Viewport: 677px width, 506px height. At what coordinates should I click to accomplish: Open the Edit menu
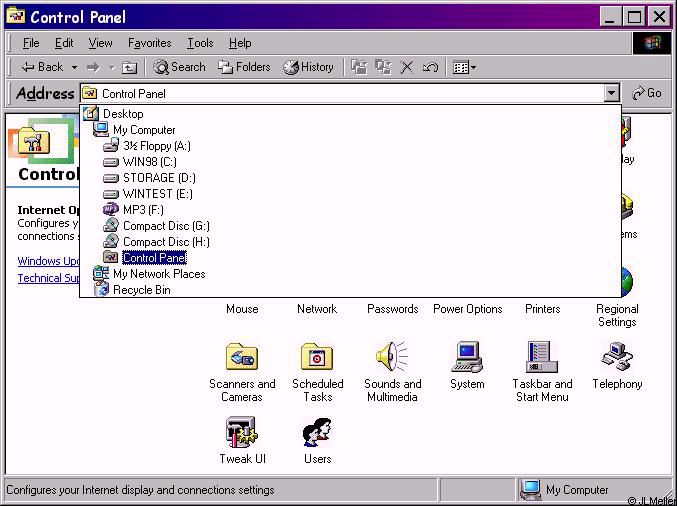(x=64, y=43)
